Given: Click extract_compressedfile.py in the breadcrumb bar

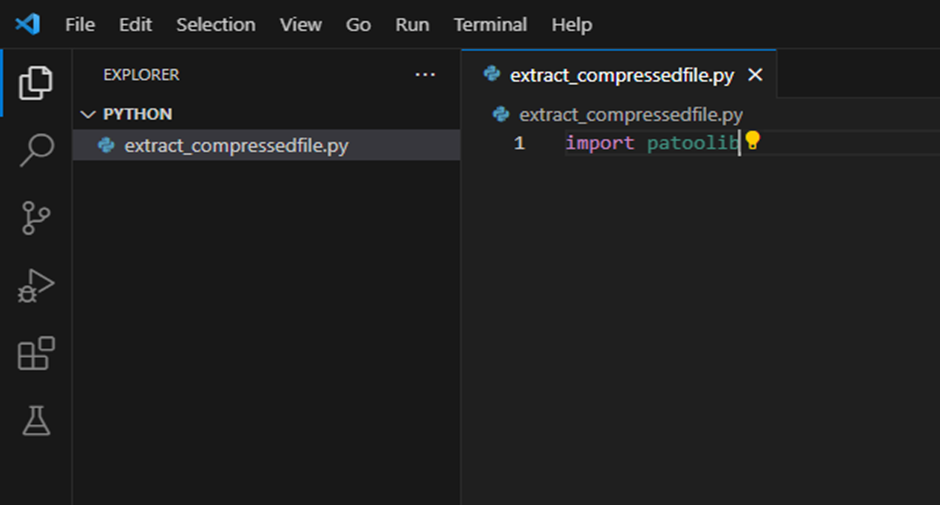Looking at the screenshot, I should coord(631,115).
